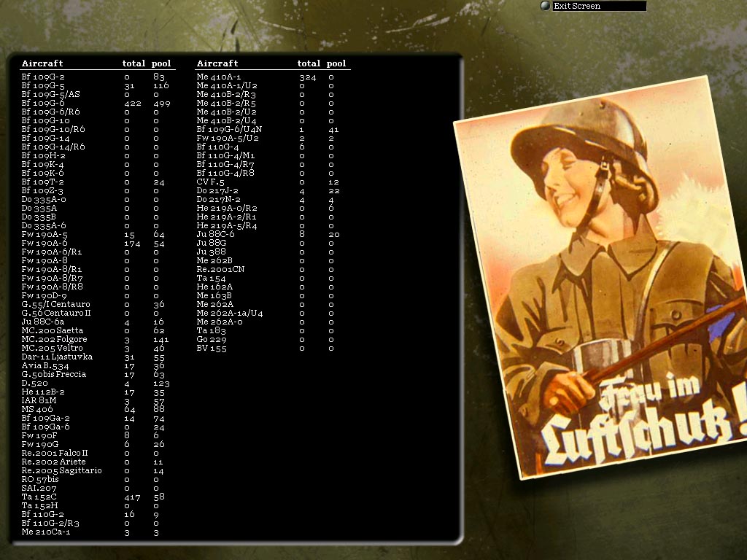Select the MC.200 Saetta aircraft row
The width and height of the screenshot is (747, 560).
pyautogui.click(x=97, y=330)
